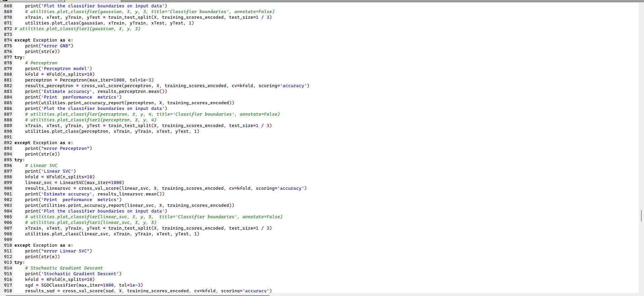Click line number 873 in the gutter
The height and width of the screenshot is (296, 644).
coord(8,35)
